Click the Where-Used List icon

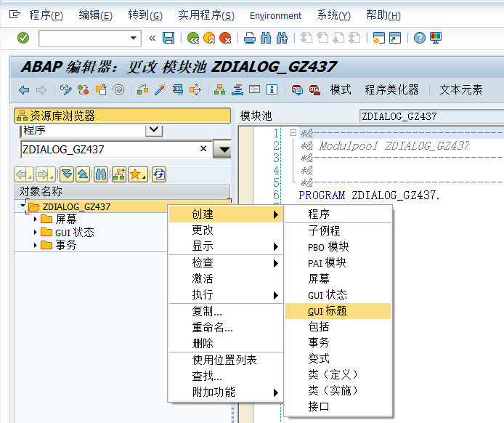point(178,90)
